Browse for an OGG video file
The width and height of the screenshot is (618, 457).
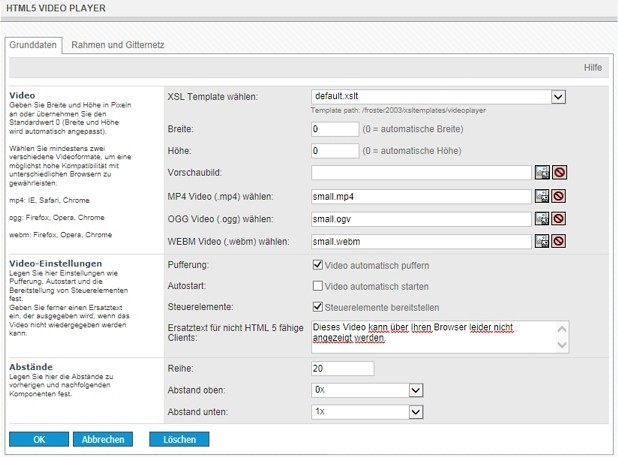click(542, 219)
